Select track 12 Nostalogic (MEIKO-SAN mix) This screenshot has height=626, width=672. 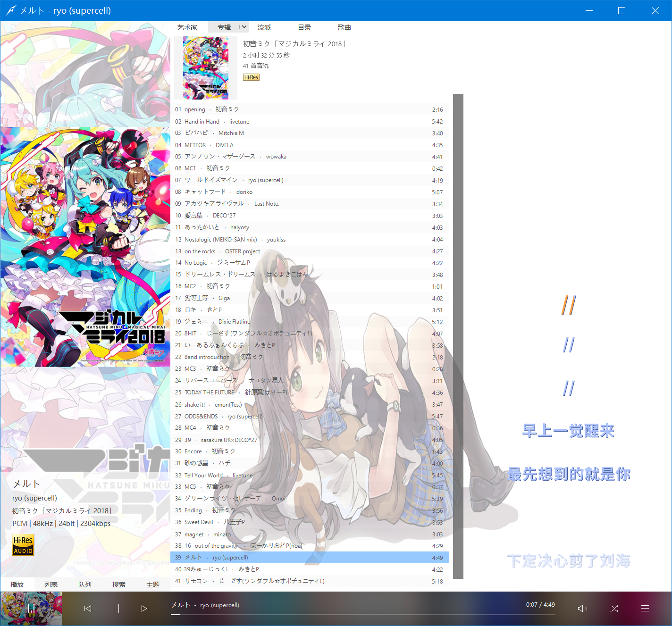pyautogui.click(x=310, y=239)
